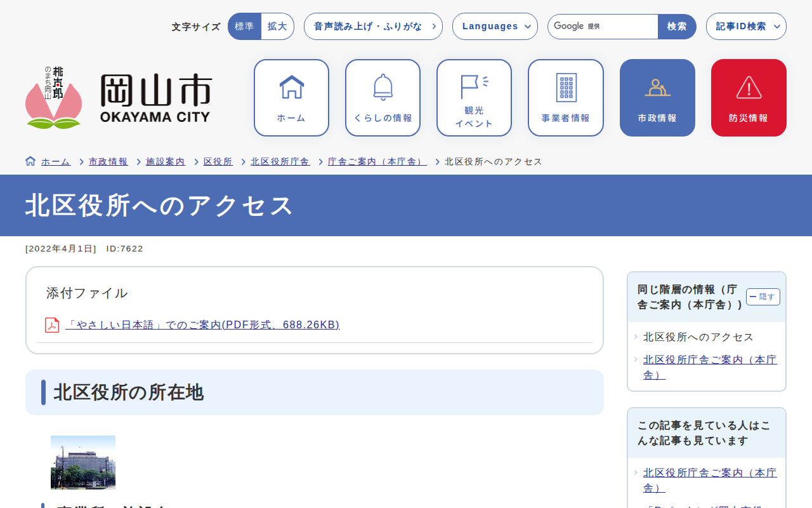Click the Home house icon tile
Screen dimensions: 812x508
291,98
